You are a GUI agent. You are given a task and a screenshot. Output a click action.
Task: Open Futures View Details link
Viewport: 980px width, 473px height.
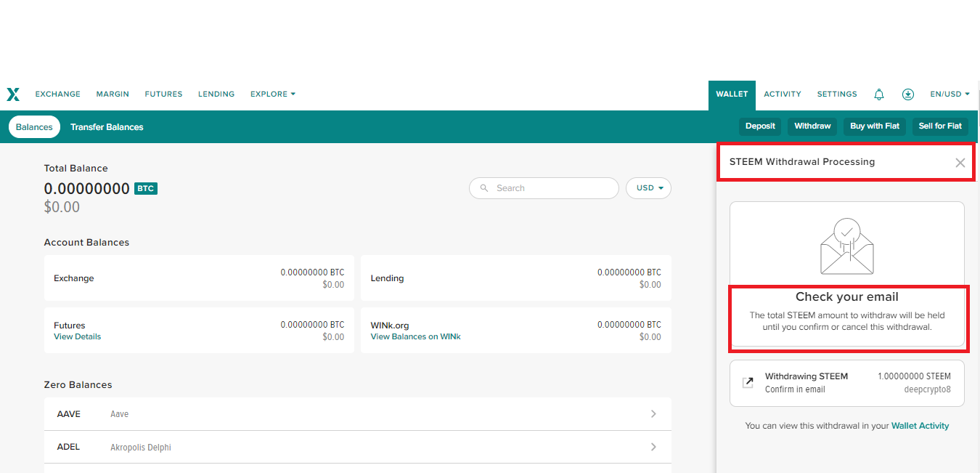pos(77,336)
